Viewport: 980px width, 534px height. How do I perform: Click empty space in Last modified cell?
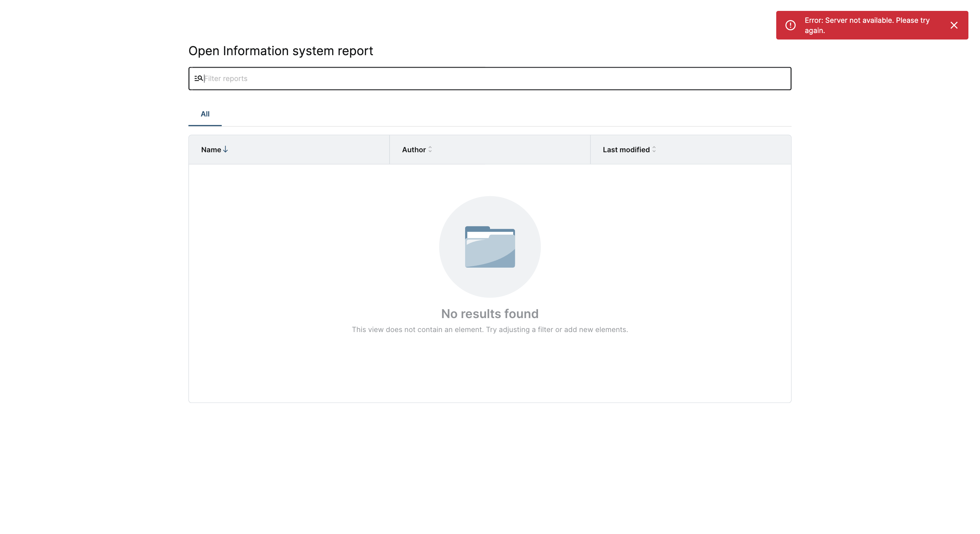tap(723, 150)
